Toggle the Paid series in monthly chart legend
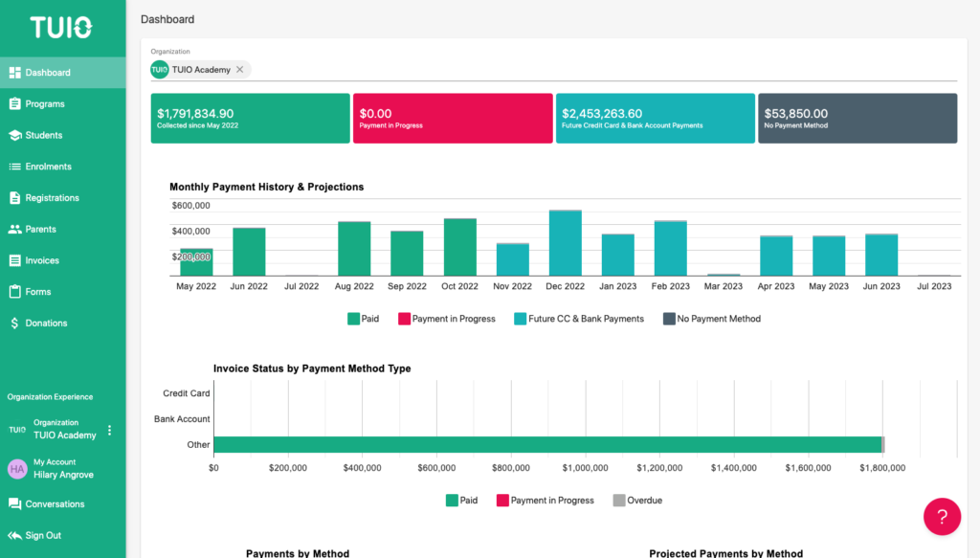This screenshot has height=558, width=980. pyautogui.click(x=363, y=318)
